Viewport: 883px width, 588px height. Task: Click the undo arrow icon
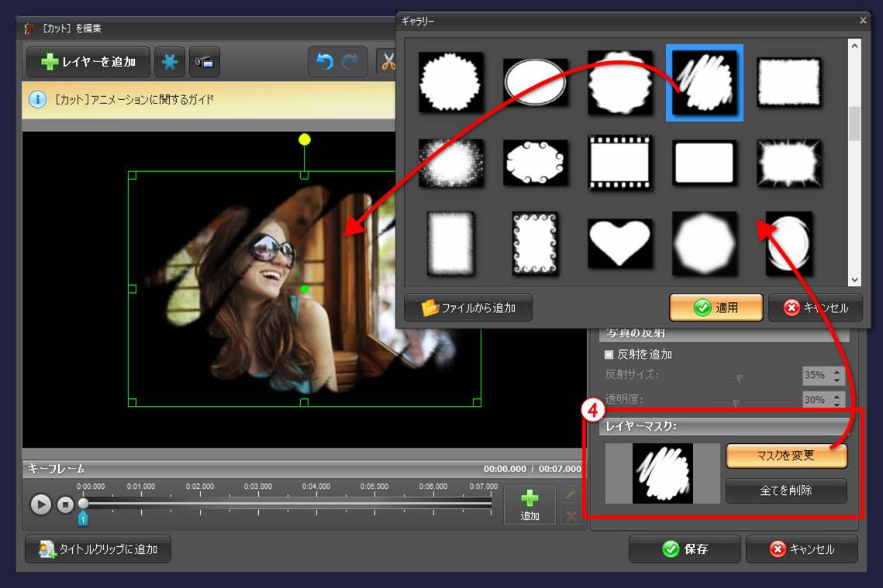click(x=325, y=62)
